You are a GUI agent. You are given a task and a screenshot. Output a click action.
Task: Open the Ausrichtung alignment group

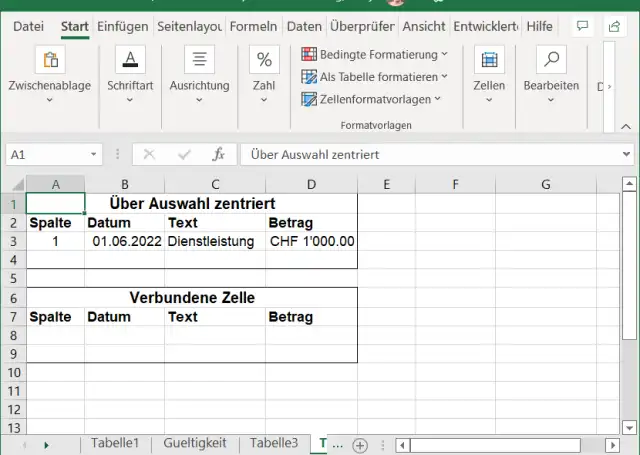(199, 70)
